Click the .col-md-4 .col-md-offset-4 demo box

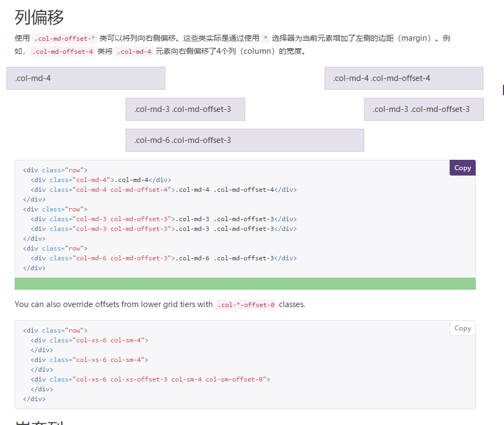click(x=403, y=78)
